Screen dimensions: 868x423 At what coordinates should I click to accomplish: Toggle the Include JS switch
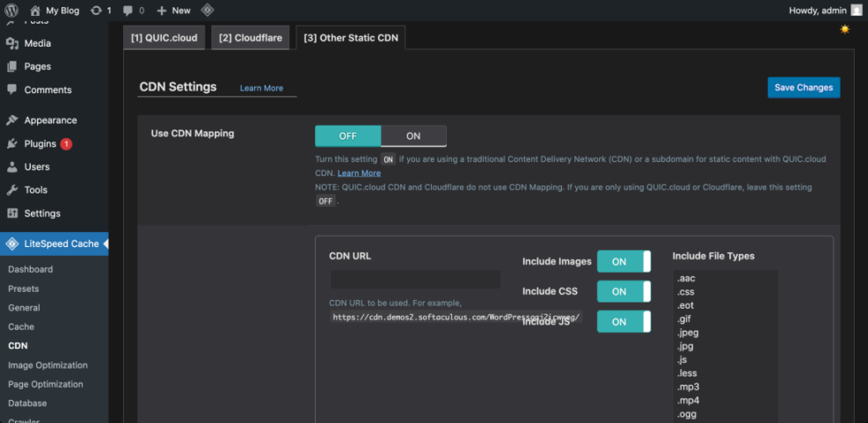(x=624, y=322)
